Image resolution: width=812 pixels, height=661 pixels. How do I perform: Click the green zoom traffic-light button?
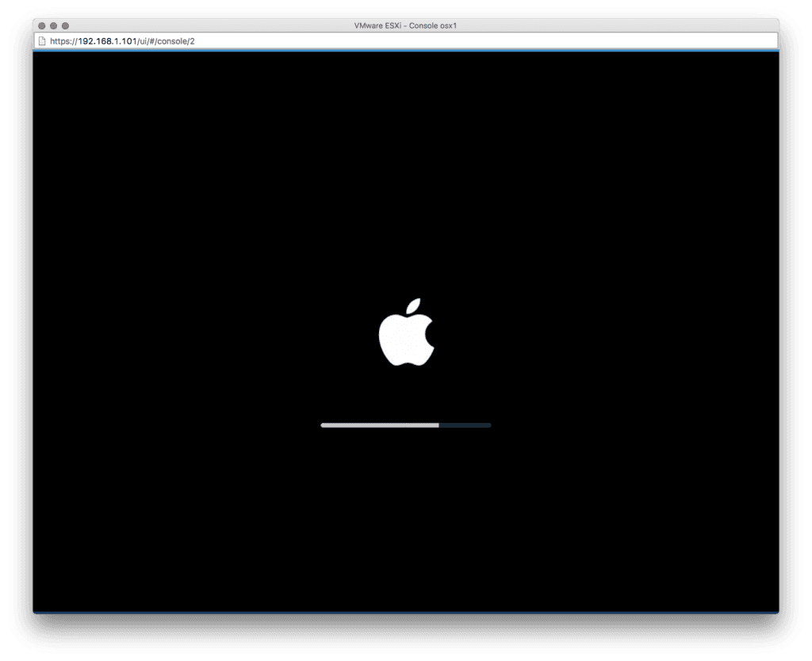pos(63,25)
